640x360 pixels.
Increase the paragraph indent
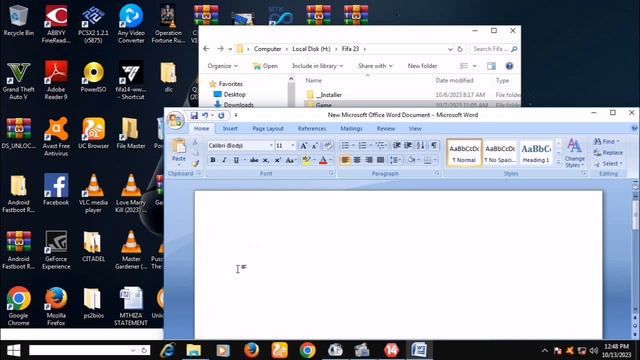click(x=408, y=145)
